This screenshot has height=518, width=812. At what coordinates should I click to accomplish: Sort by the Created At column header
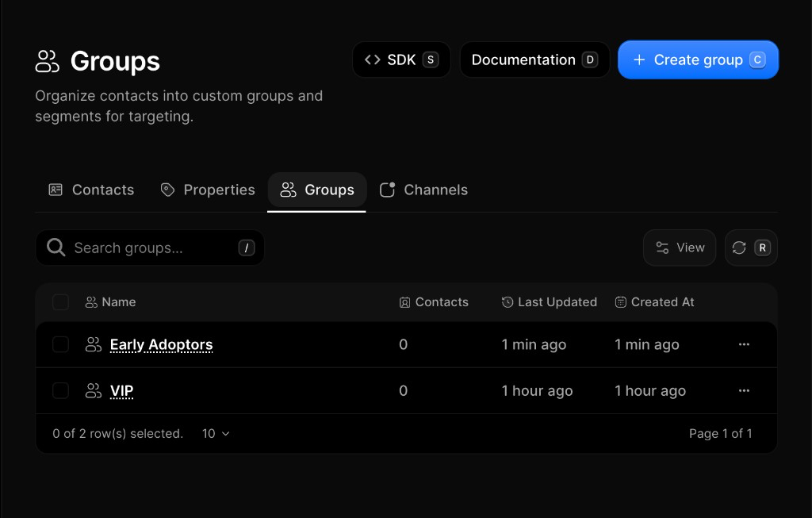point(654,302)
